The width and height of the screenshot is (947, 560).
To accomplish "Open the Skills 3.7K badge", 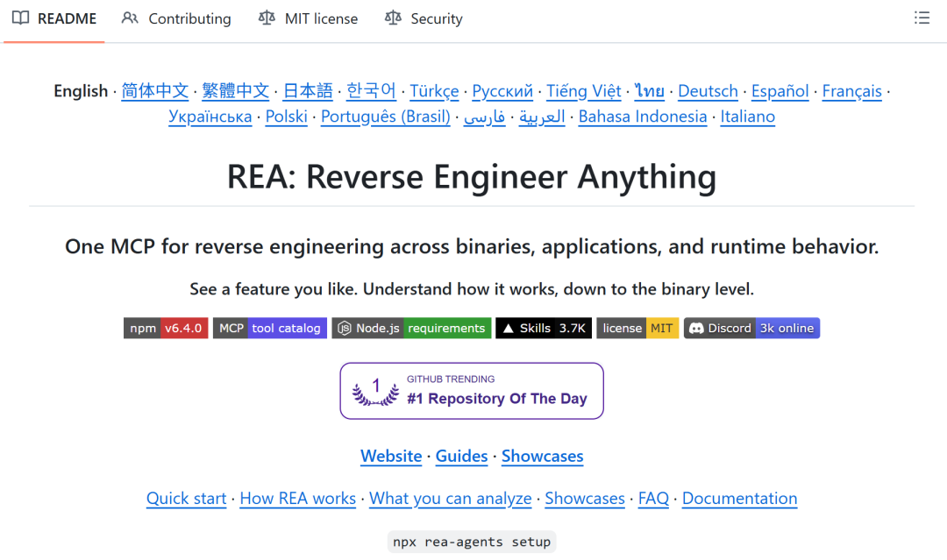I will tap(544, 329).
